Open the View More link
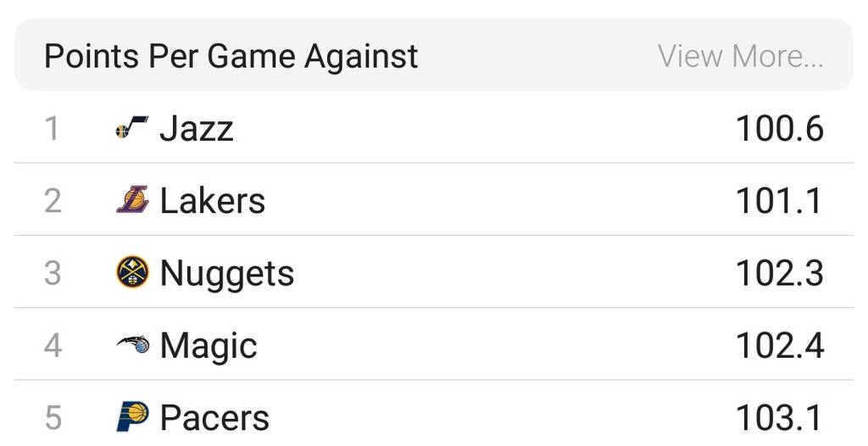Image resolution: width=868 pixels, height=446 pixels. coord(741,57)
